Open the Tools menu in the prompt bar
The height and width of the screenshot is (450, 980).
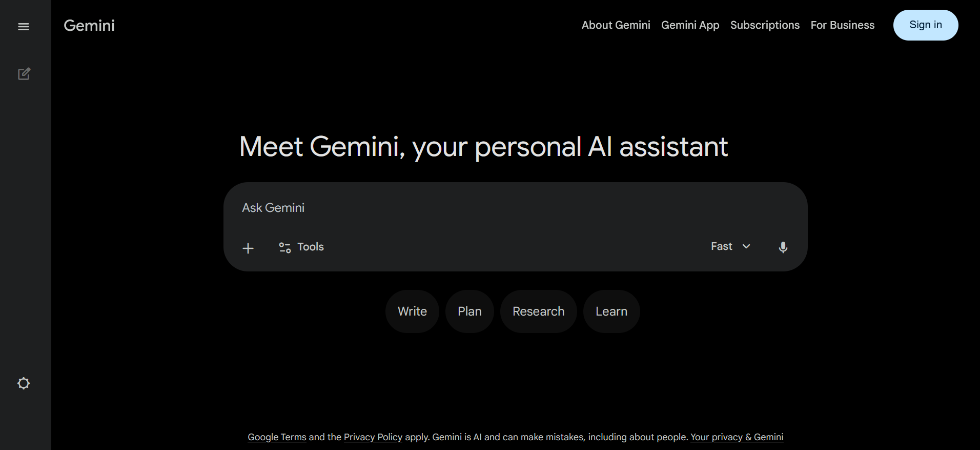(x=310, y=247)
